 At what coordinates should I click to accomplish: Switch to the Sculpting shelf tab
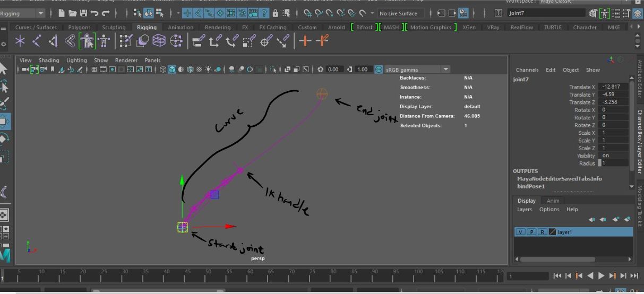point(114,28)
